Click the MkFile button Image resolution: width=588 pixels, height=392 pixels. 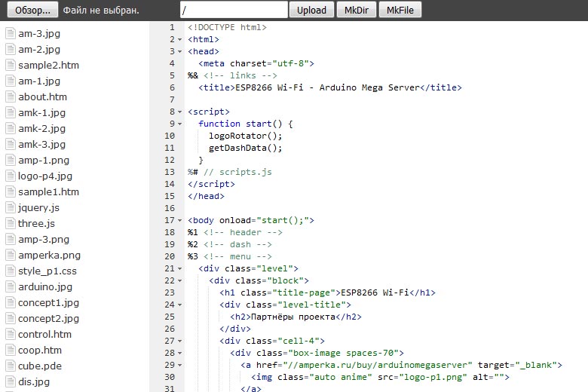click(400, 10)
